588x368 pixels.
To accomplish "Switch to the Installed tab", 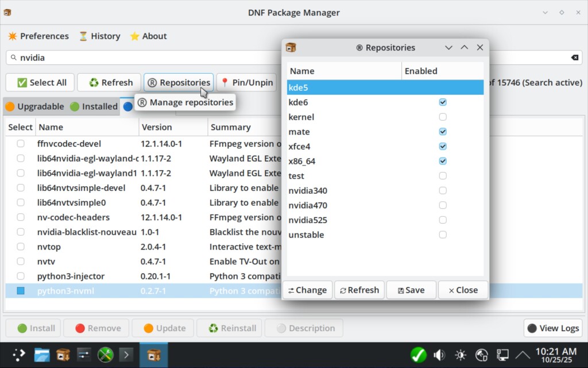I will (94, 107).
